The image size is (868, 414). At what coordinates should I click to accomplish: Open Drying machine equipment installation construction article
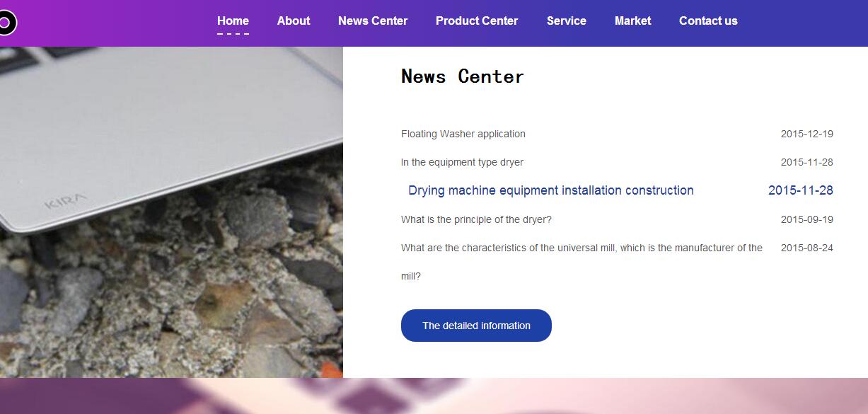coord(551,190)
